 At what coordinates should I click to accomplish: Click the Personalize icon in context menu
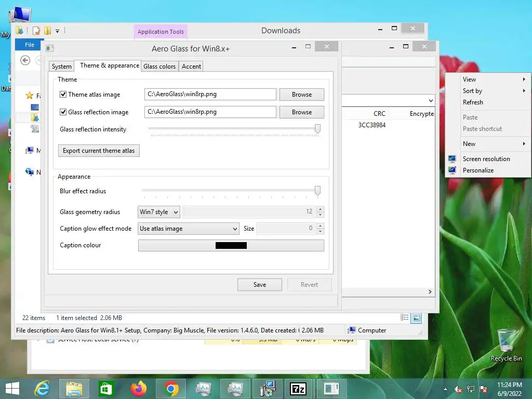click(x=453, y=170)
